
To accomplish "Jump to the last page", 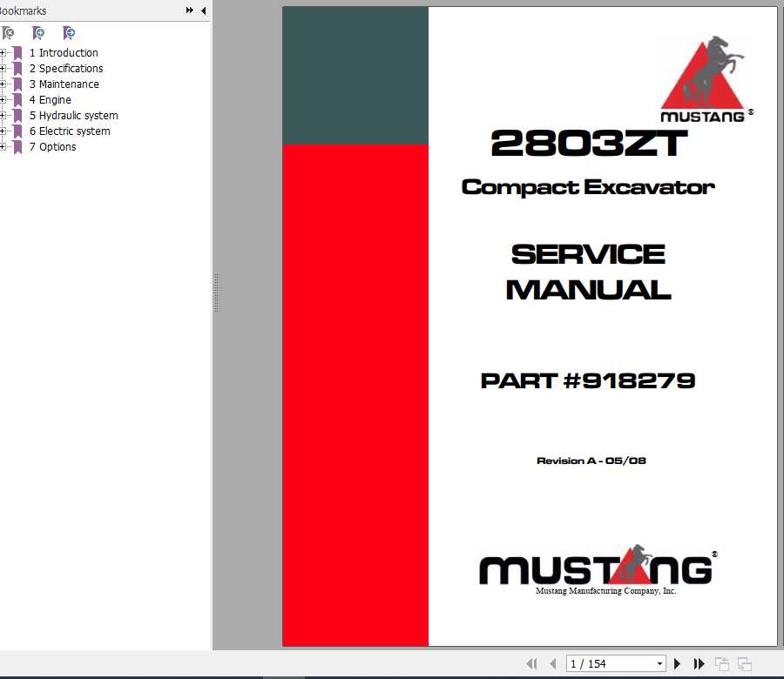I will pyautogui.click(x=699, y=663).
